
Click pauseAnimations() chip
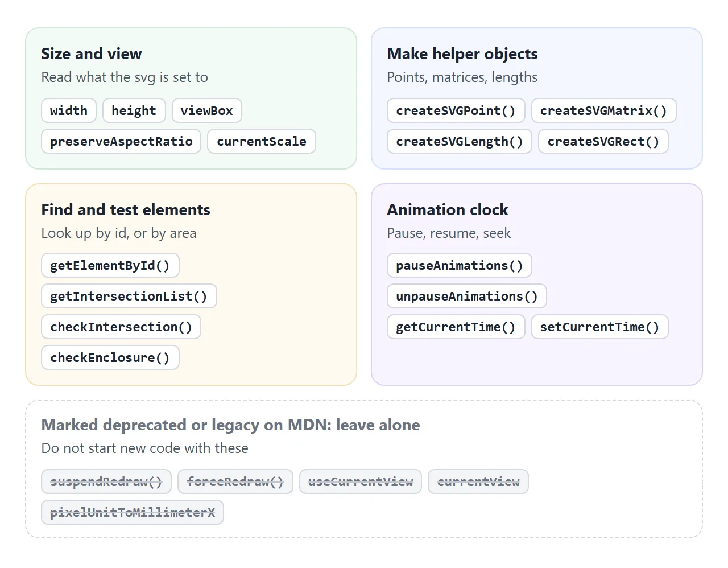(460, 265)
